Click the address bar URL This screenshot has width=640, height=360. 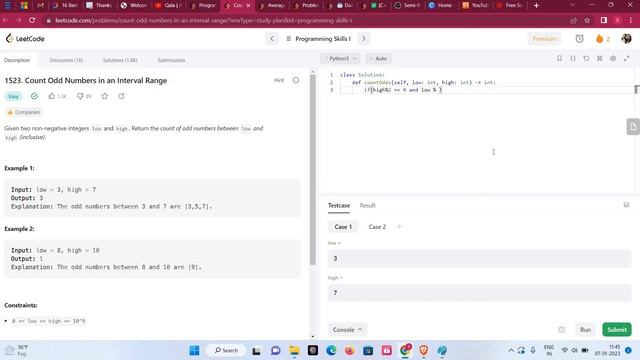point(203,20)
